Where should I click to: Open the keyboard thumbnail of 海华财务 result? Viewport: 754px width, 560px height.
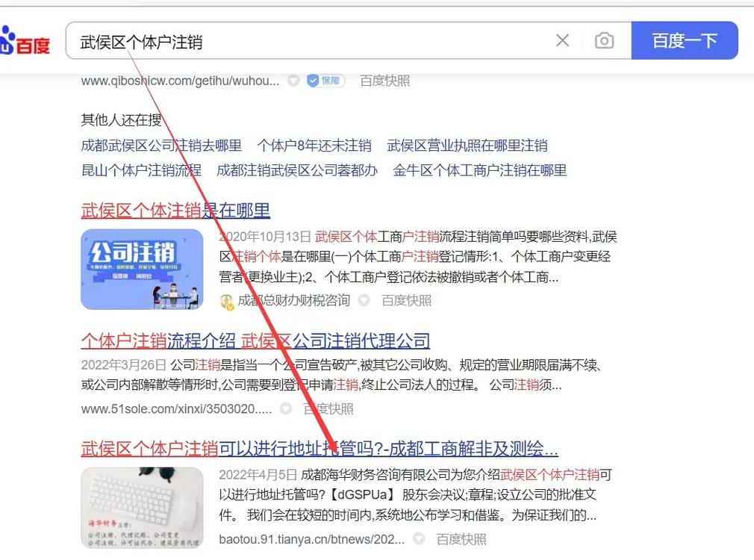tap(142, 508)
